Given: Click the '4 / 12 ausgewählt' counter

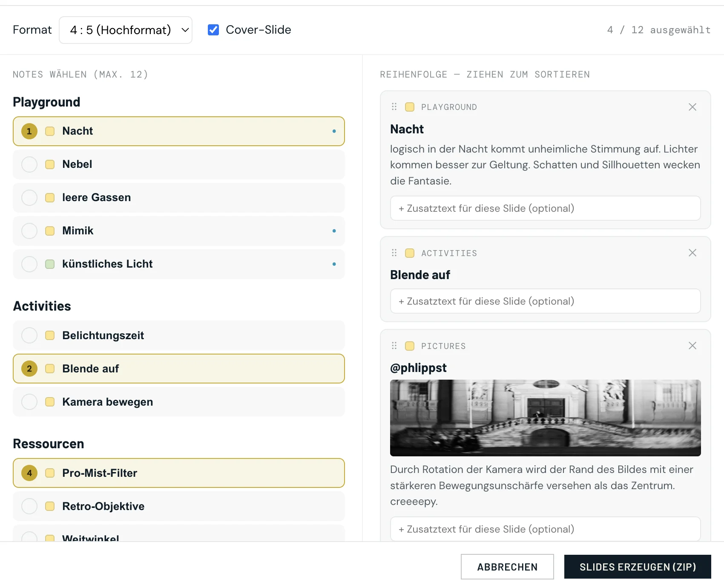Looking at the screenshot, I should [x=659, y=30].
